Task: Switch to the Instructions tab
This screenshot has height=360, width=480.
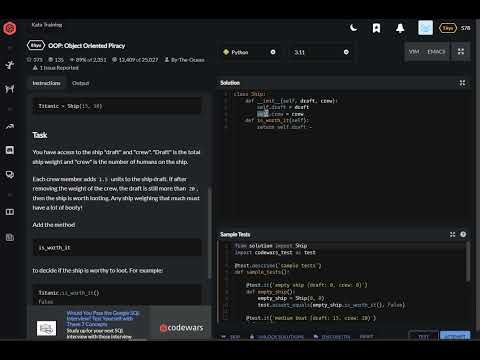Action: [46, 83]
